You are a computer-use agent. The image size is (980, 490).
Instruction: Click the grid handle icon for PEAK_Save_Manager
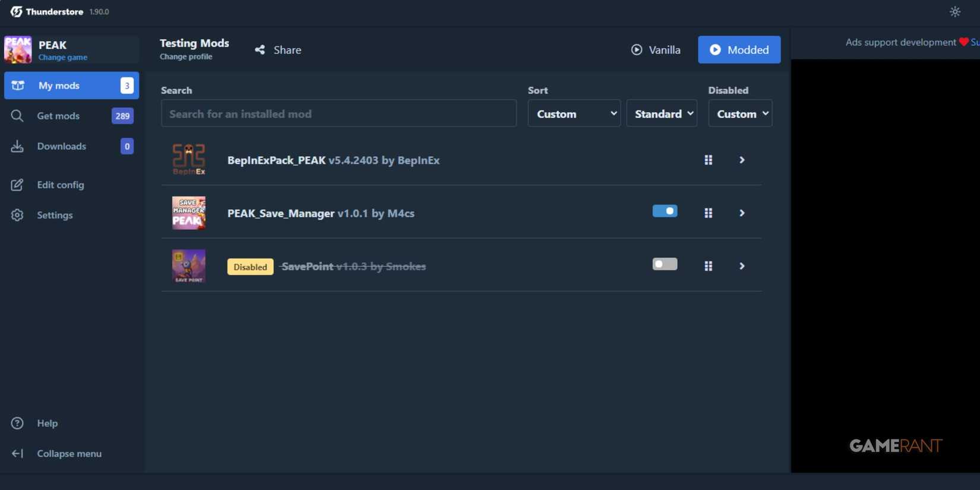click(x=708, y=213)
